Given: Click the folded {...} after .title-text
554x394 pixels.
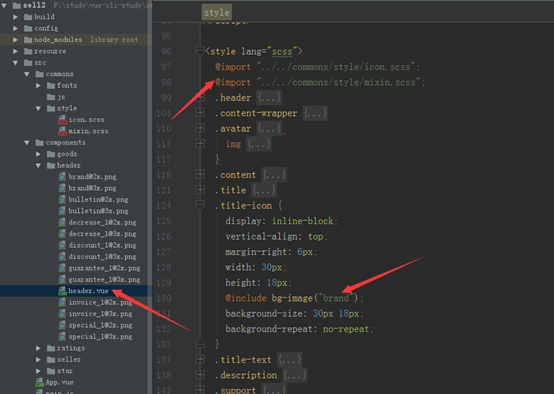Looking at the screenshot, I should tap(290, 360).
